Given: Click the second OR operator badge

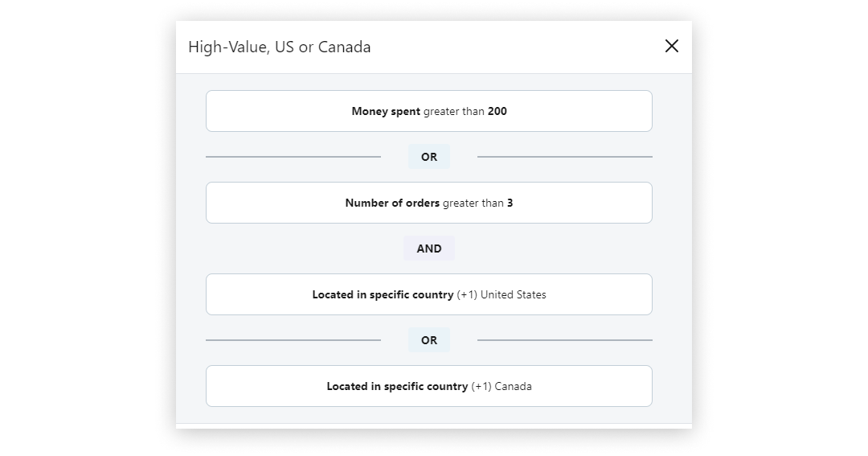Looking at the screenshot, I should 429,340.
